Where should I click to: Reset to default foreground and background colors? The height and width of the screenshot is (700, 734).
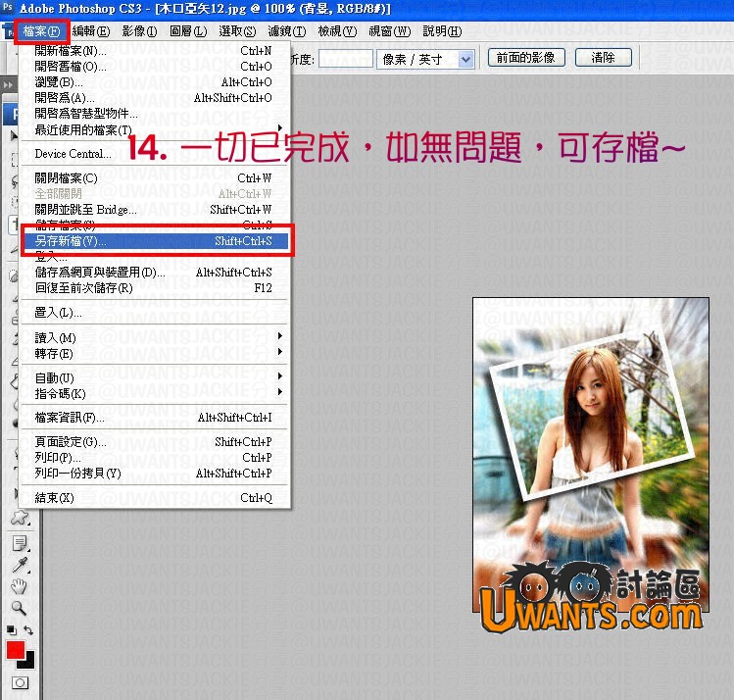(12, 630)
